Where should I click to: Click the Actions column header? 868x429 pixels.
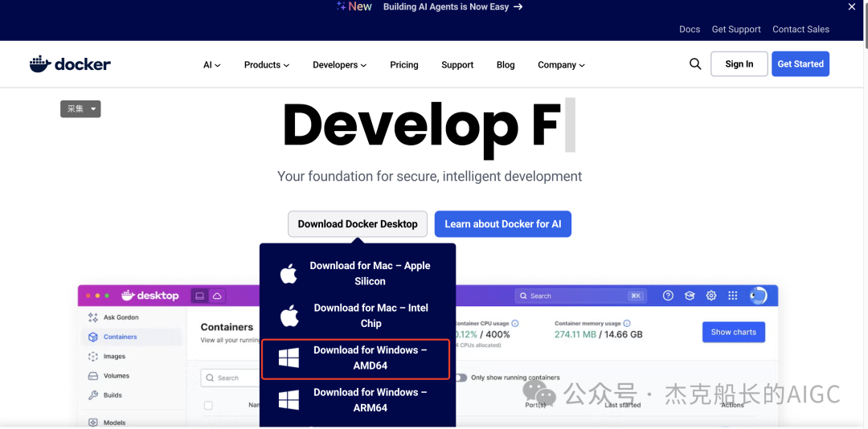(x=732, y=405)
